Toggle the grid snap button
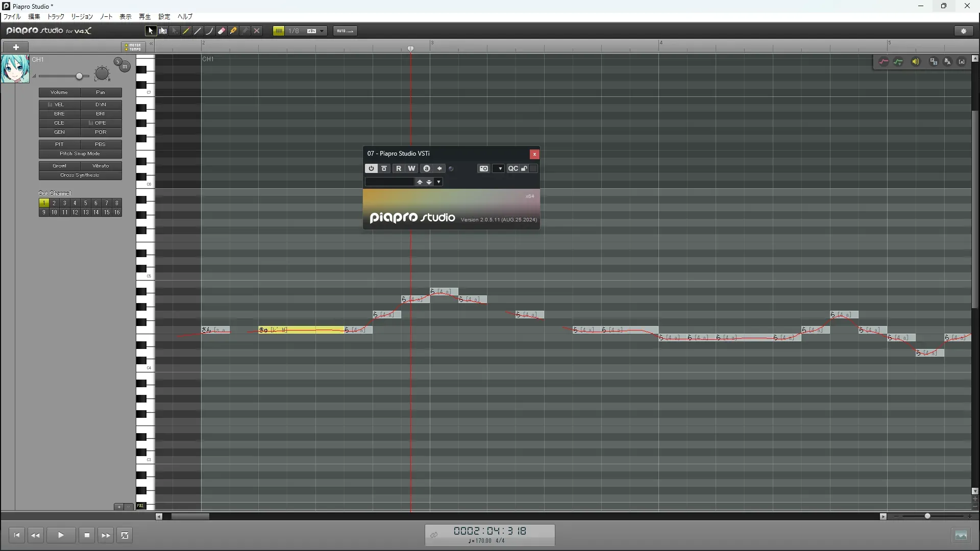Viewport: 980px width, 551px height. pos(279,31)
